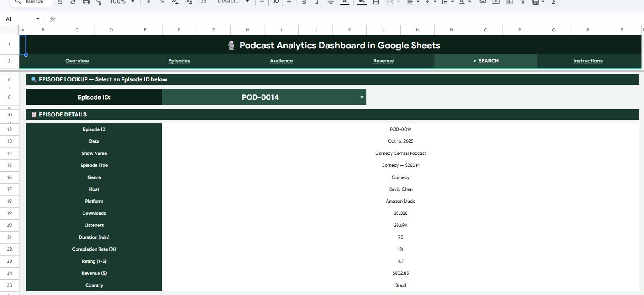The height and width of the screenshot is (295, 644).
Task: Click the Create a filter funnel icon
Action: click(522, 2)
